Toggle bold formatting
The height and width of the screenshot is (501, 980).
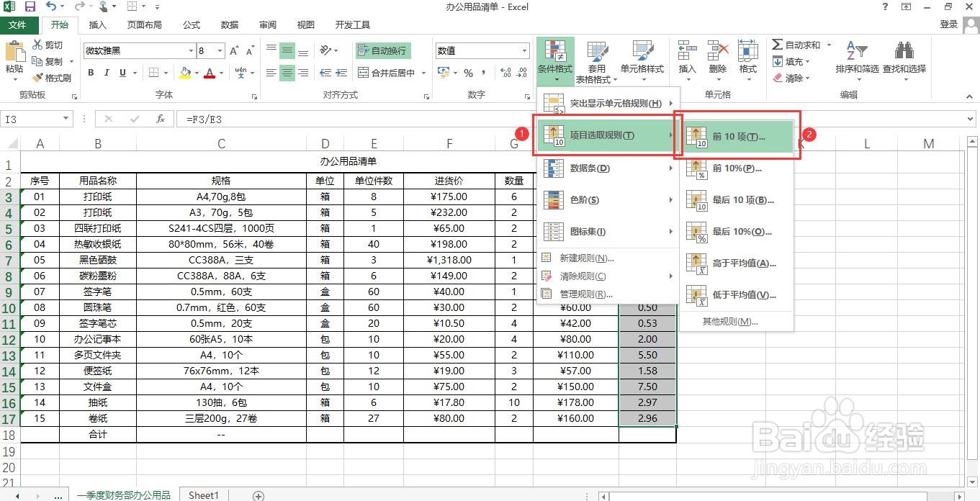[90, 73]
